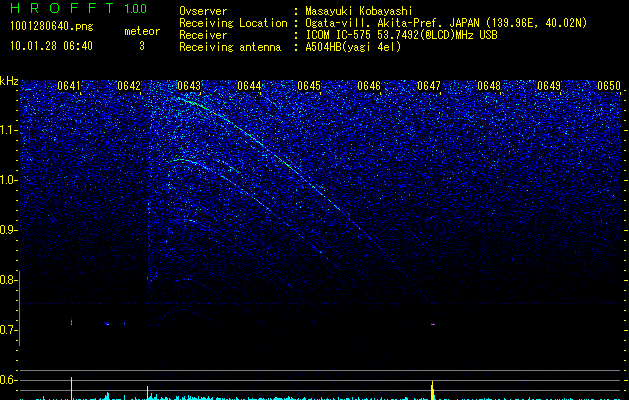Select the A504HB(yagi 4el) antenna text
629x400 pixels.
tap(353, 47)
